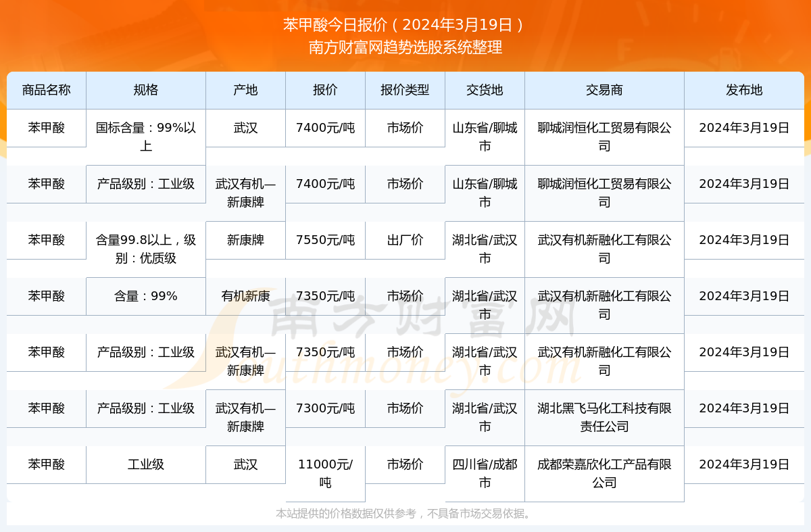Select the 7300元/吨 price cell

point(326,408)
